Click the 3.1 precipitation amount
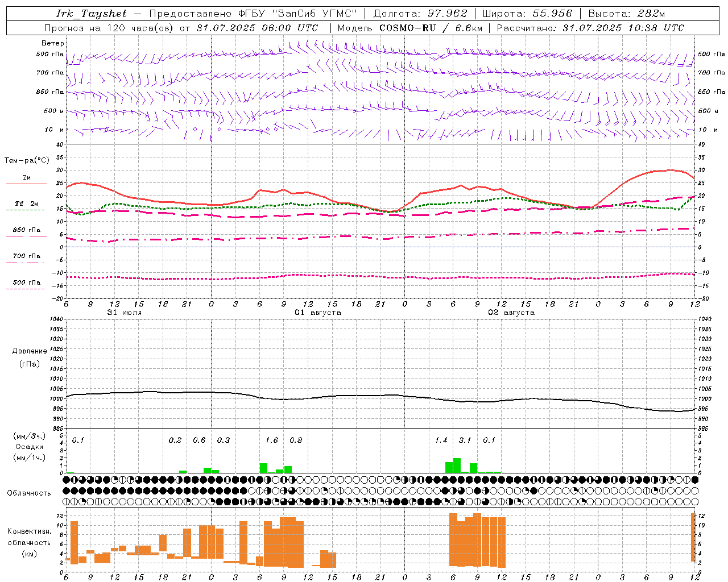 click(465, 440)
